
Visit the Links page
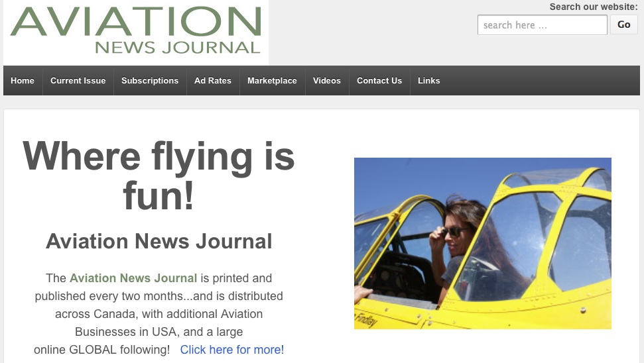(429, 80)
